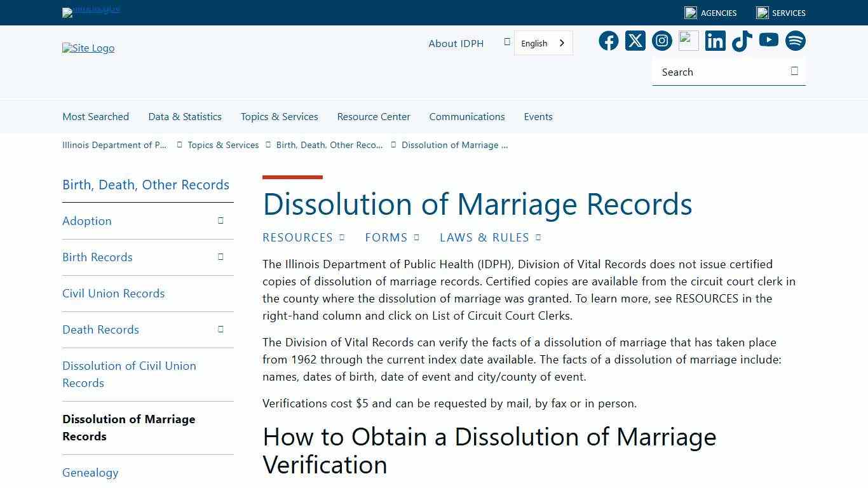
Task: Click the Spotify icon
Action: click(x=795, y=40)
